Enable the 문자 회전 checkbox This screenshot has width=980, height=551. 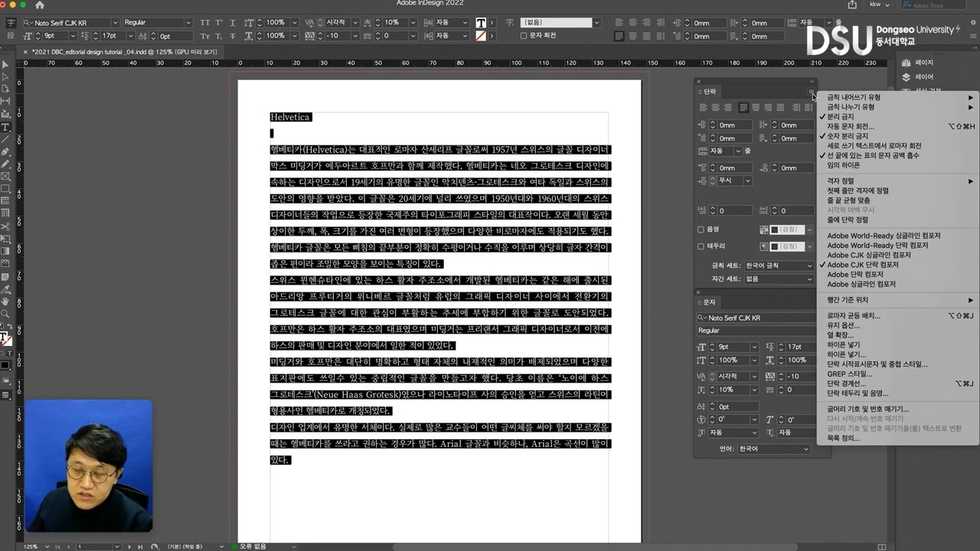(x=524, y=36)
